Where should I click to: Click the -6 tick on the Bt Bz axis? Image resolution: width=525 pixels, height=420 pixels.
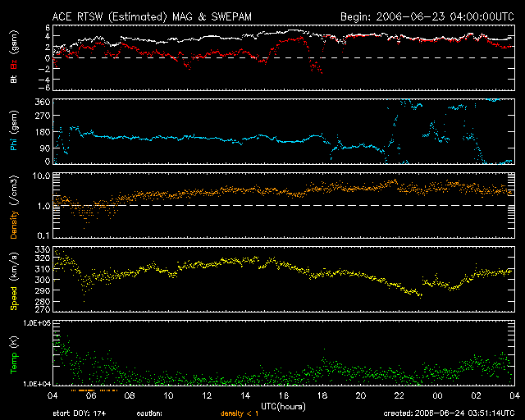(43, 88)
